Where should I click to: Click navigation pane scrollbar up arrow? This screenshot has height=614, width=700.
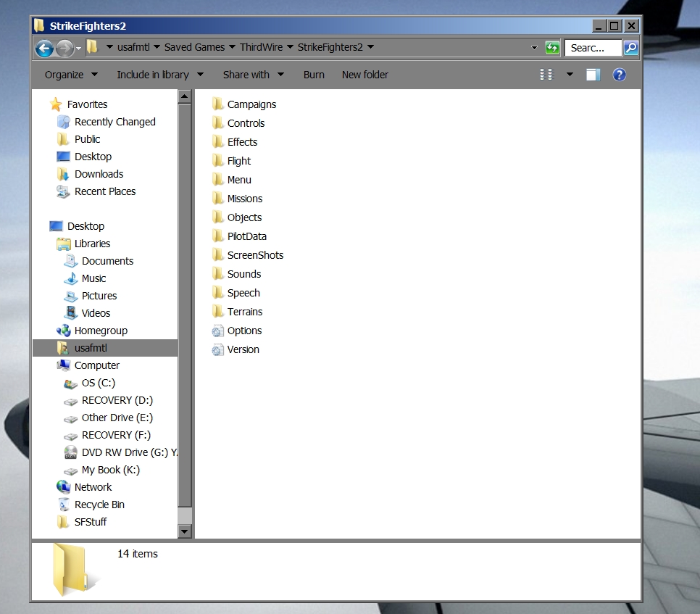[184, 96]
